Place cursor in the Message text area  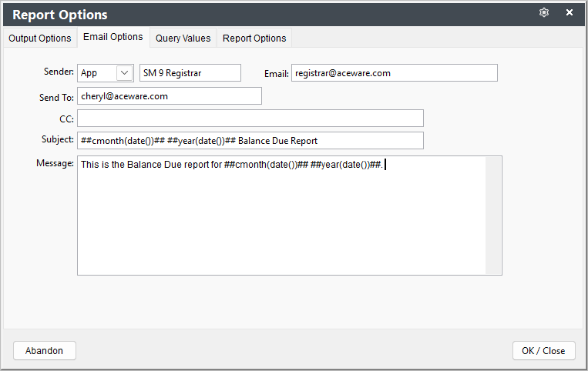click(x=281, y=216)
